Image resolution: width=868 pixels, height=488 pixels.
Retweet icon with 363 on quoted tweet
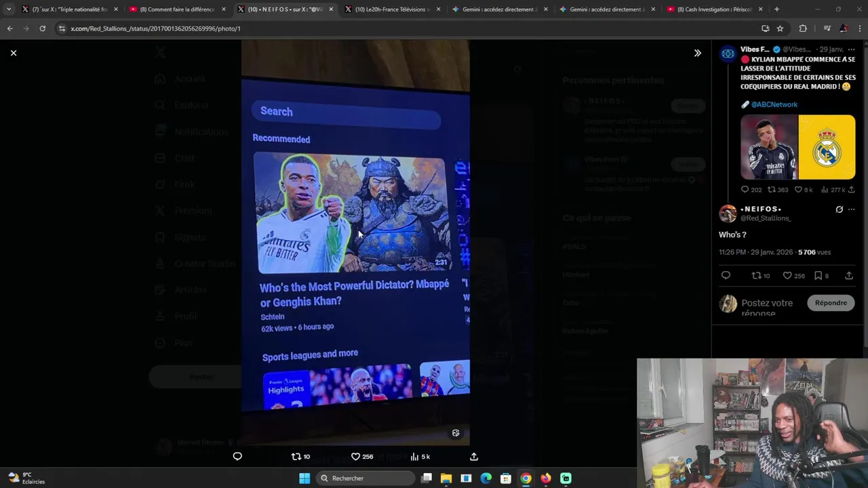click(x=771, y=190)
